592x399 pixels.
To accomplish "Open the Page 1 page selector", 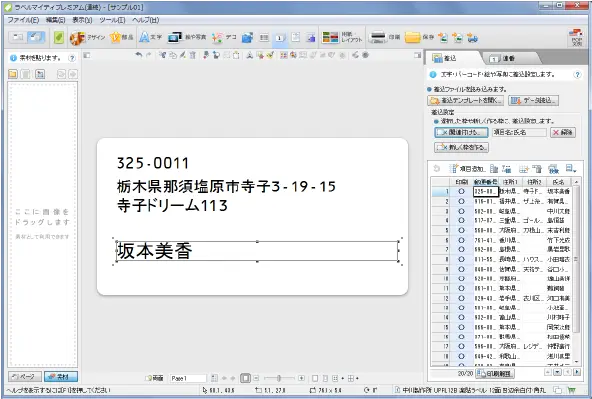I will coord(188,378).
